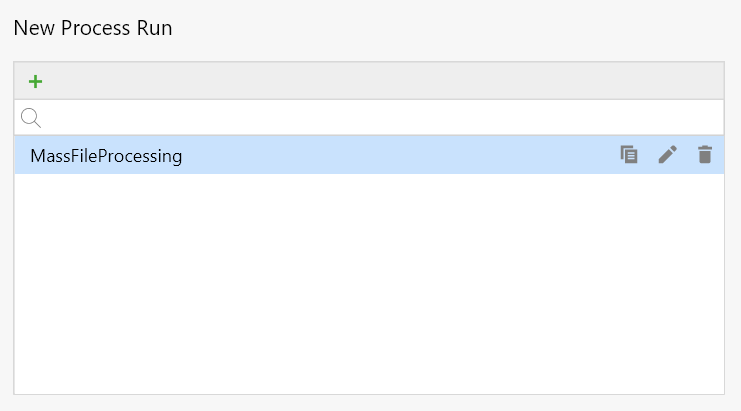Select the MassFileProcessing list entry
The height and width of the screenshot is (411, 741).
coord(300,156)
